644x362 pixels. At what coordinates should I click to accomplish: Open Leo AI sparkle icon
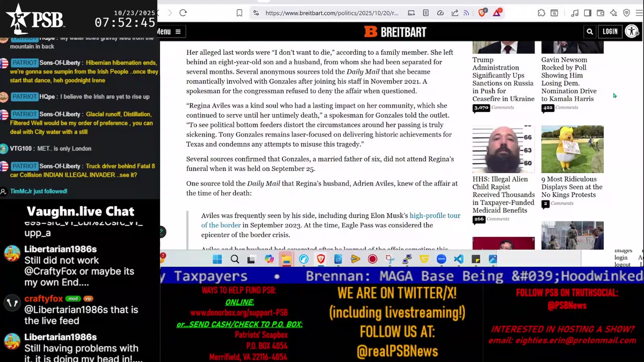coord(613,13)
